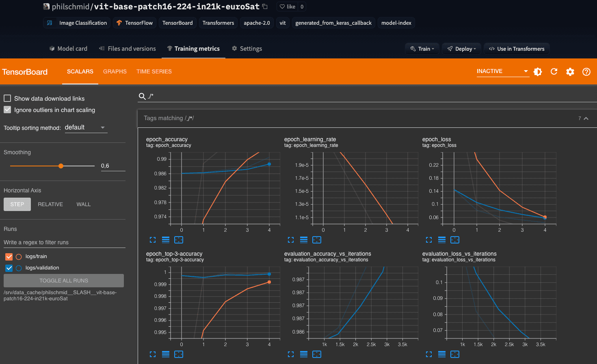The height and width of the screenshot is (364, 597).
Task: Click the smoothing value input 0,6
Action: point(113,166)
